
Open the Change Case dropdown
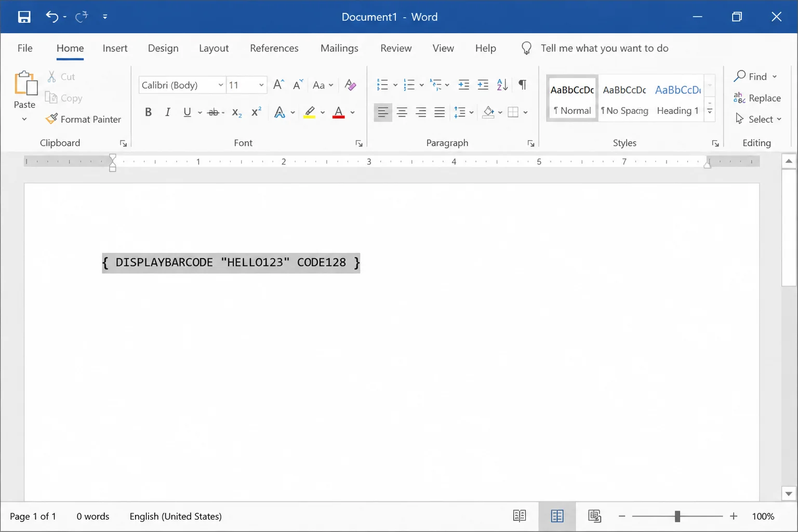[x=323, y=85]
